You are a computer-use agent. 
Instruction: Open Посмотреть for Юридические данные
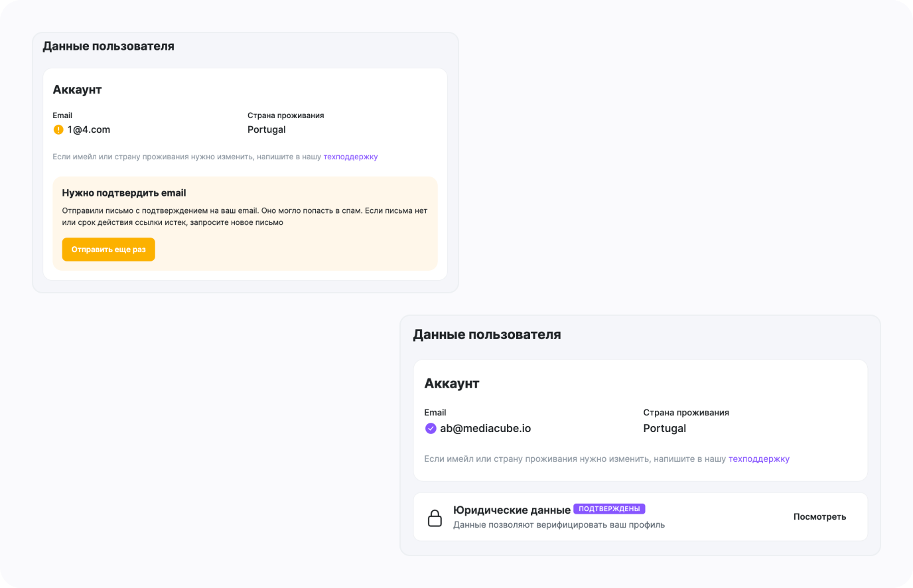coord(819,517)
